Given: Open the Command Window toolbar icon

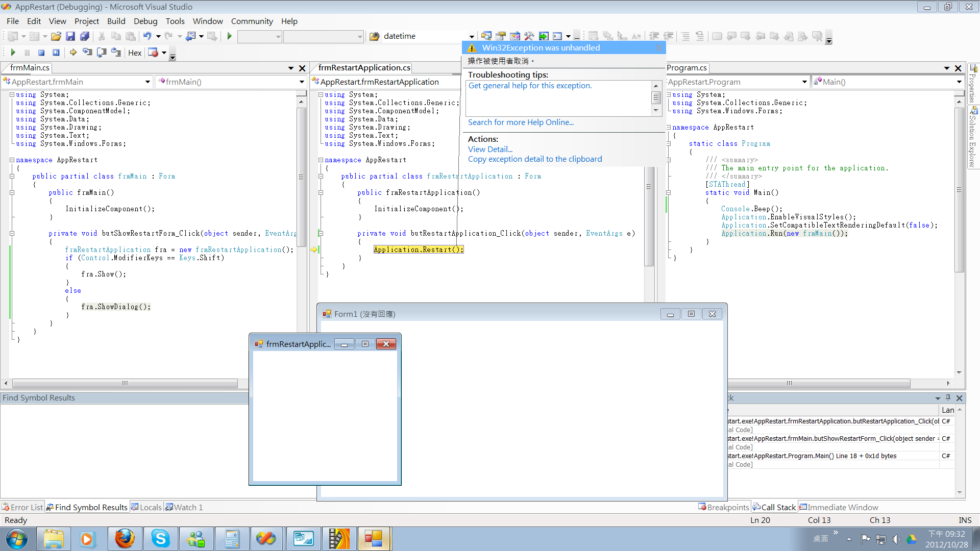Looking at the screenshot, I should [x=557, y=36].
